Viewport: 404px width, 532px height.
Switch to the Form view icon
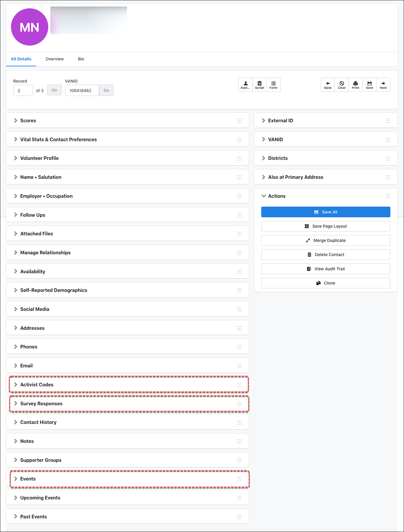click(x=273, y=85)
